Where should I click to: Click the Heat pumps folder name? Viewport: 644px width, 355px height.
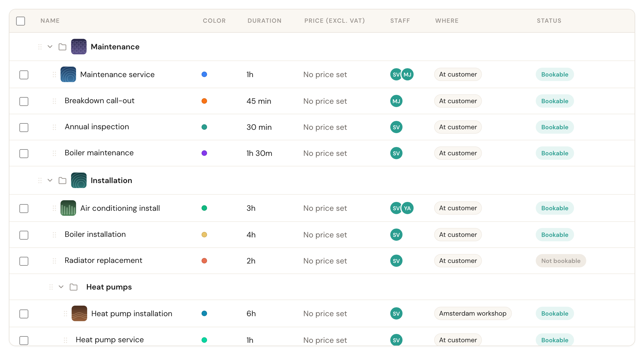point(109,287)
